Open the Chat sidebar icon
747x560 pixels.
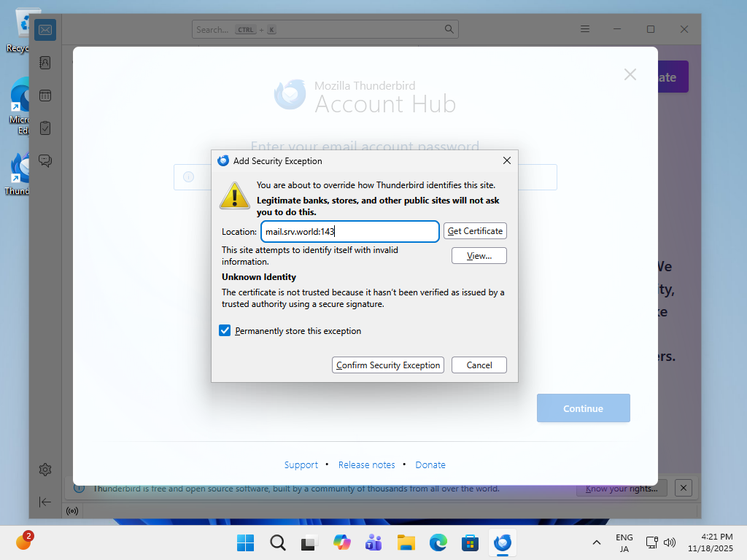(45, 160)
